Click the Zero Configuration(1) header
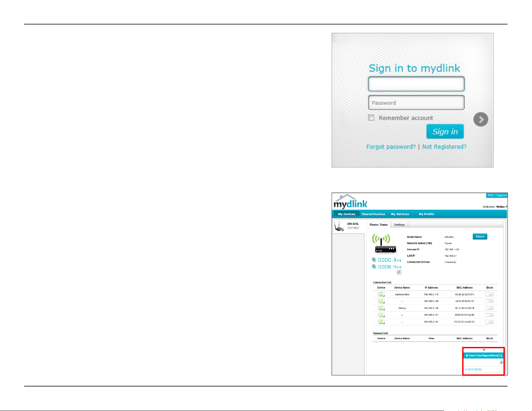The width and height of the screenshot is (532, 411). tap(484, 355)
